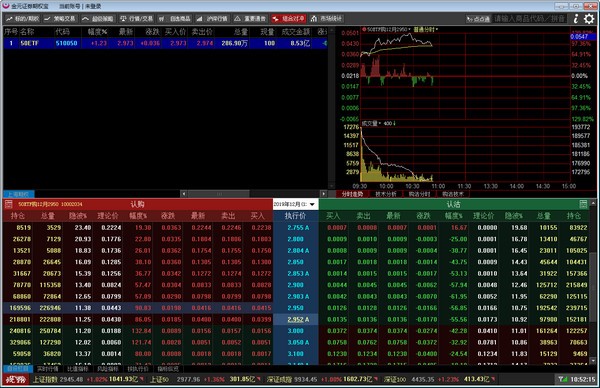Select the 行情/交易 toolbar button
Viewport: 600px width, 388px height.
136,18
